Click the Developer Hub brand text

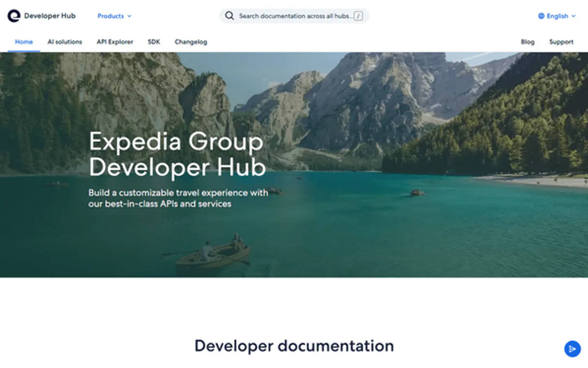click(51, 15)
